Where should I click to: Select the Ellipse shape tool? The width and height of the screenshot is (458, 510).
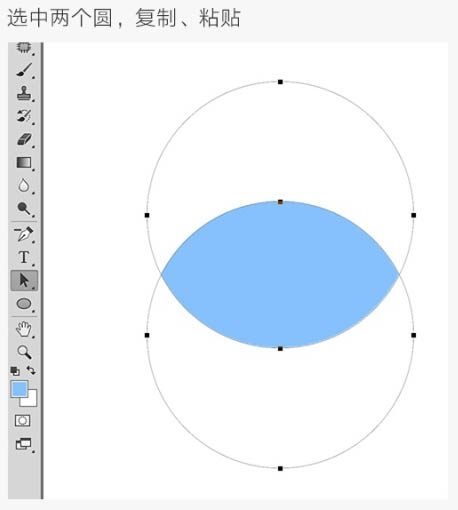click(24, 304)
